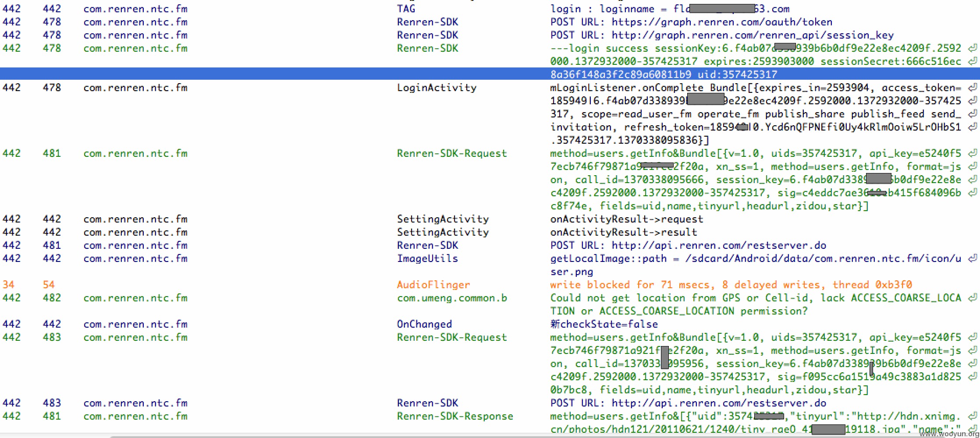Click wrap icon on getLocalImage path line
This screenshot has width=980, height=438.
point(973,258)
